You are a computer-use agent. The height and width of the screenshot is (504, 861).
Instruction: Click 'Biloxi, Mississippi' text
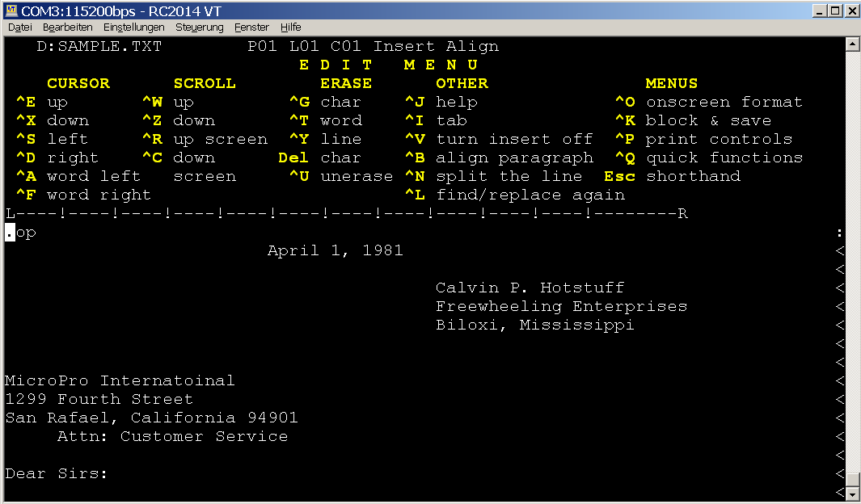(x=535, y=325)
